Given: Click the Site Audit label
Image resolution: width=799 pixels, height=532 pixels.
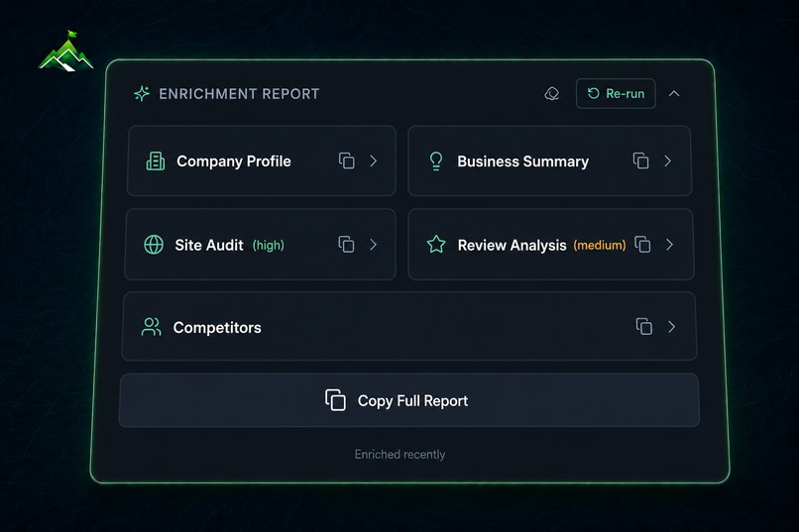Looking at the screenshot, I should 209,245.
